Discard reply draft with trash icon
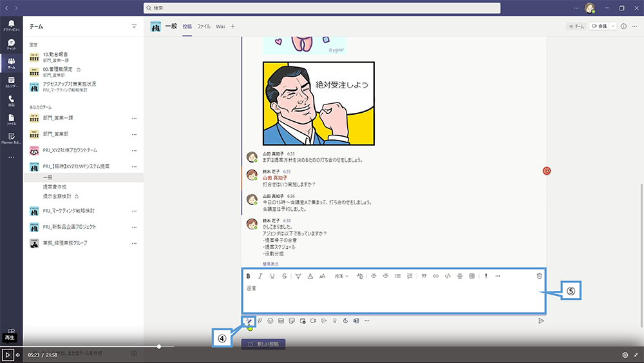The width and height of the screenshot is (644, 363). [539, 276]
